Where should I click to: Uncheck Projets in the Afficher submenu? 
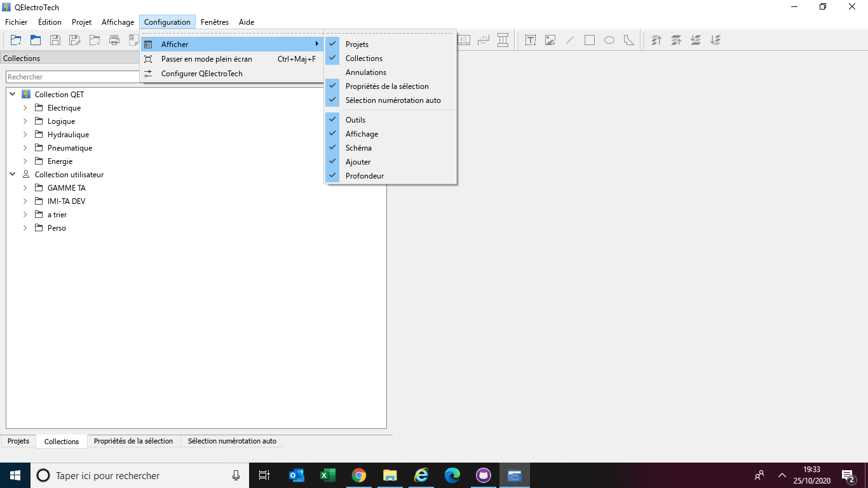356,44
